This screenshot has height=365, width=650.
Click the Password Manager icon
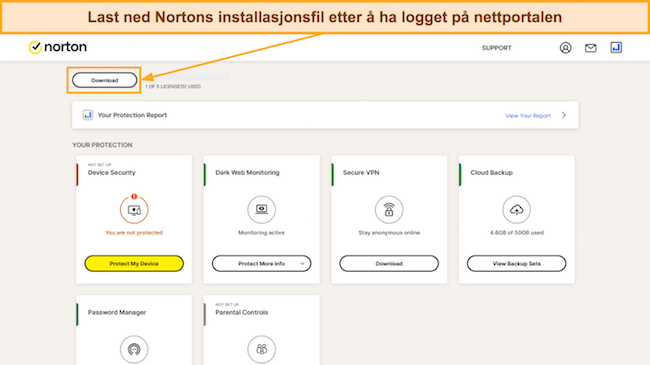coord(134,349)
